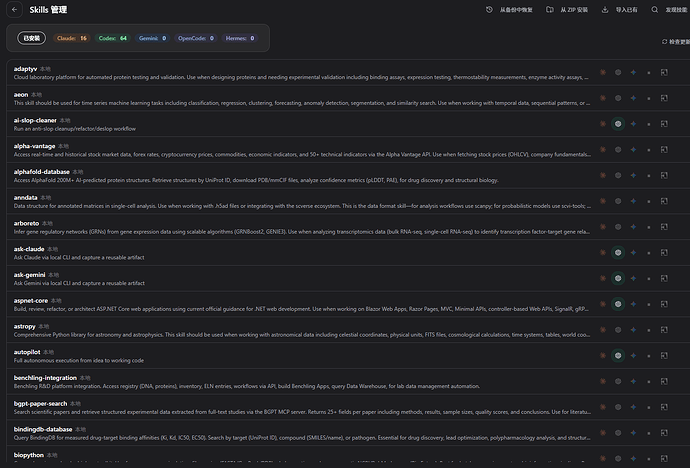Click the 从 ZIP 安装 button
Image resolution: width=690 pixels, height=468 pixels.
click(567, 10)
